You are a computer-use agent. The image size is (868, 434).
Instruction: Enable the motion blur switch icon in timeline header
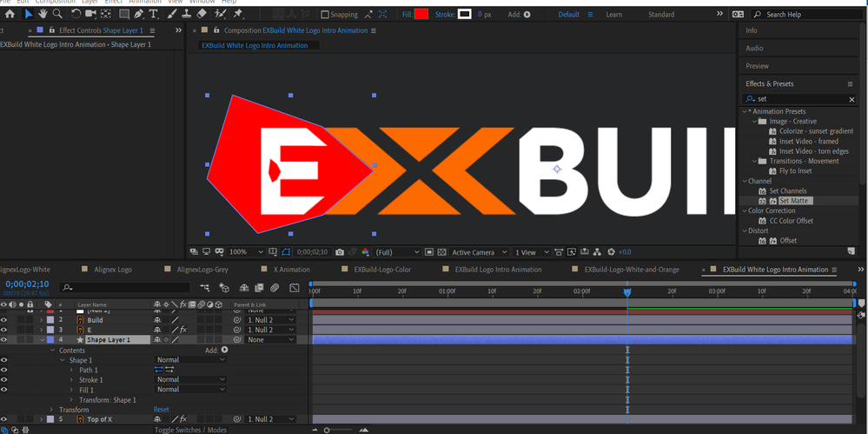coord(274,288)
